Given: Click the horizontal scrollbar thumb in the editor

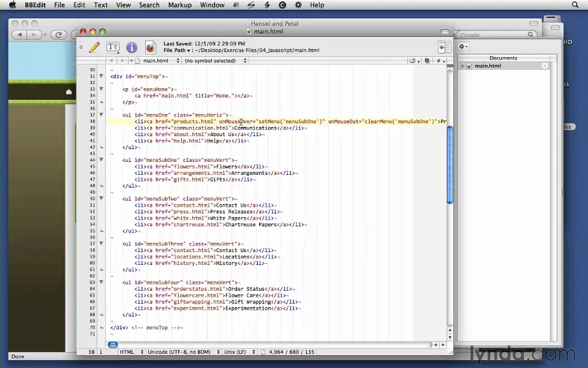Looking at the screenshot, I should point(113,344).
